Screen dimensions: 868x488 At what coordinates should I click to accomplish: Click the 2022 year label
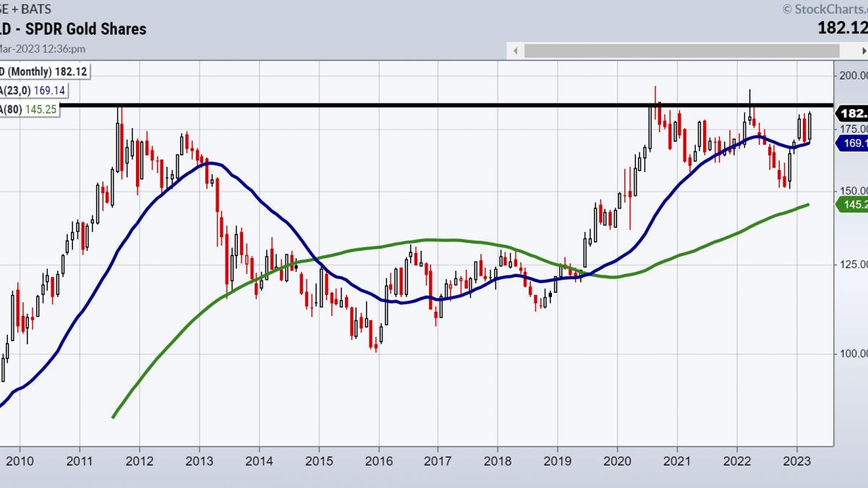click(x=737, y=461)
